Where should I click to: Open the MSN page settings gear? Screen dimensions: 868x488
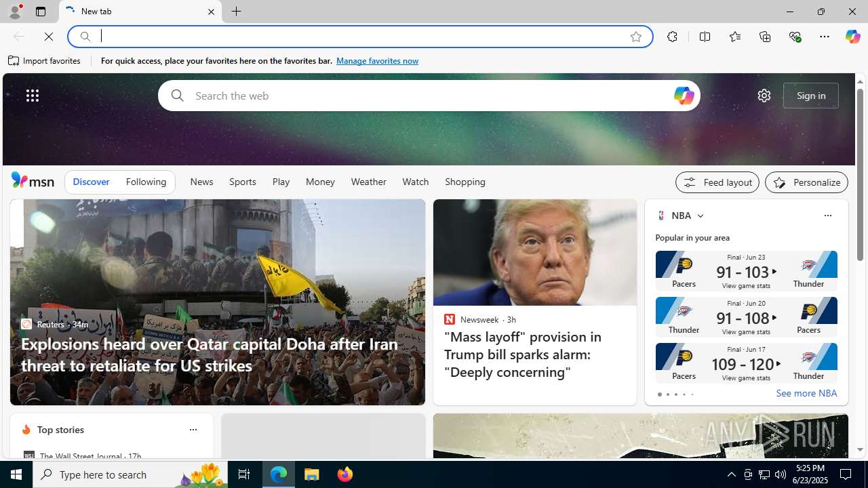[x=764, y=96]
